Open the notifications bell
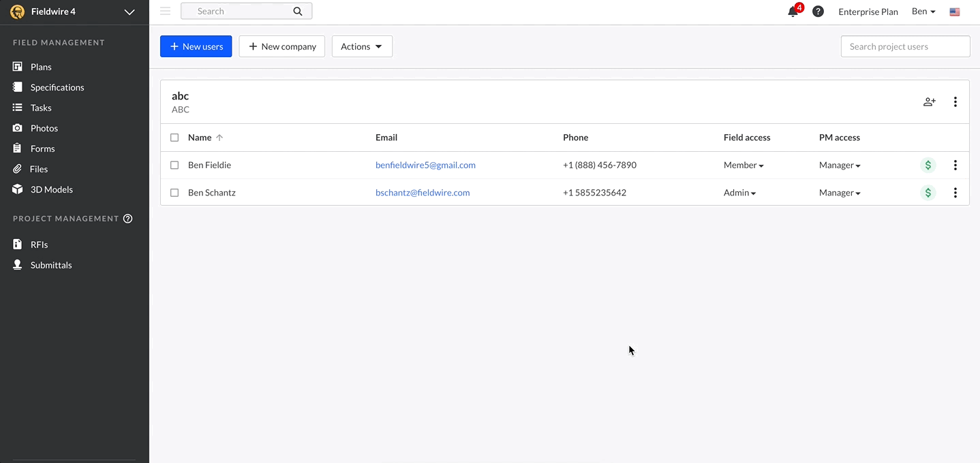The width and height of the screenshot is (980, 463). click(x=790, y=12)
